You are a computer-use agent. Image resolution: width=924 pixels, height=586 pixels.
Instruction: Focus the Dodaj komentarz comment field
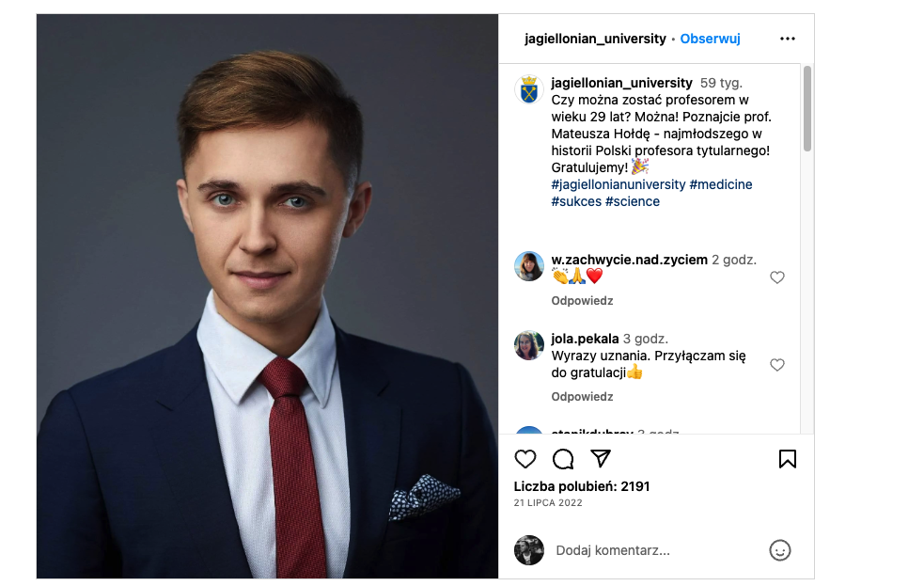[658, 550]
